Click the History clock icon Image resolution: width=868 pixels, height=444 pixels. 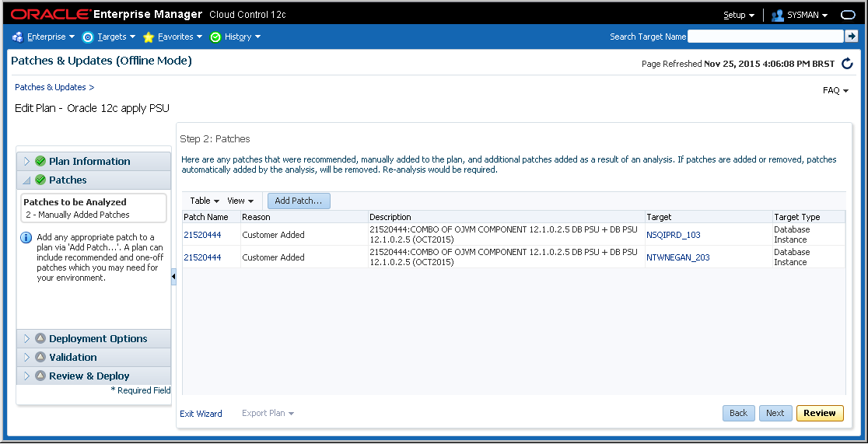[215, 37]
